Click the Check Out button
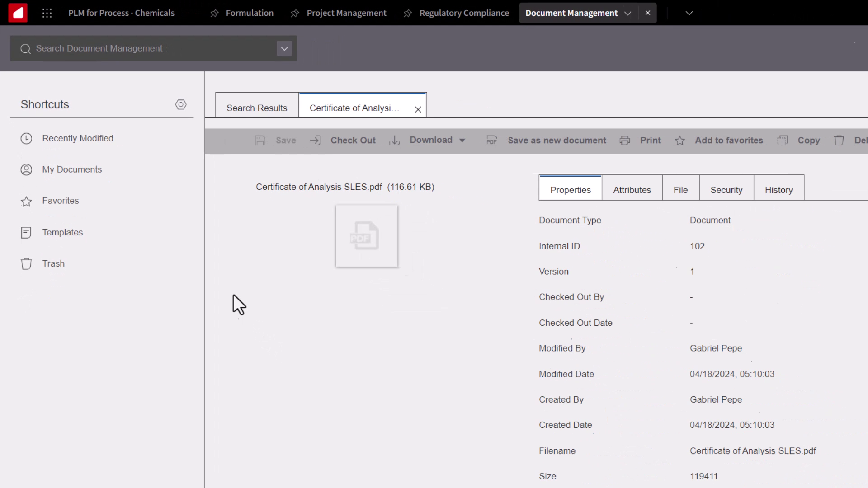 [353, 140]
